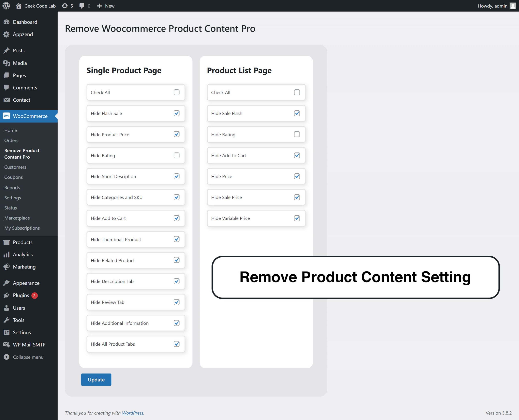Screen dimensions: 519x420
Task: Toggle Hide Categories and SKU checkbox
Action: (177, 197)
